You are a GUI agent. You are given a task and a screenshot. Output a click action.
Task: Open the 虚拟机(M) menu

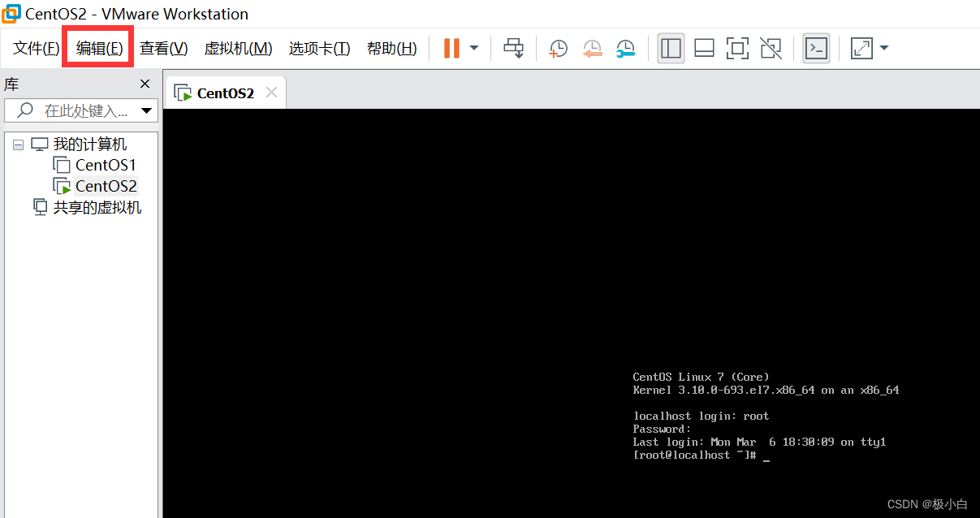[238, 49]
